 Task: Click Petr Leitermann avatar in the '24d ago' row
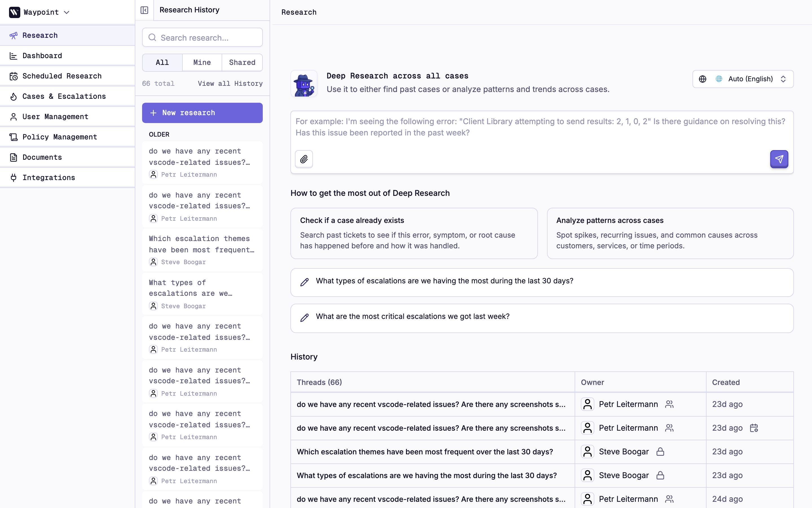[588, 499]
